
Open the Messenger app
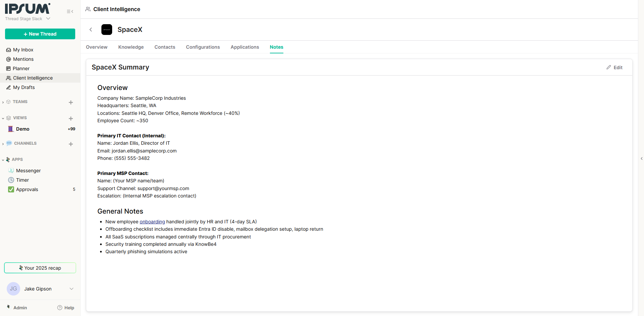pos(28,171)
